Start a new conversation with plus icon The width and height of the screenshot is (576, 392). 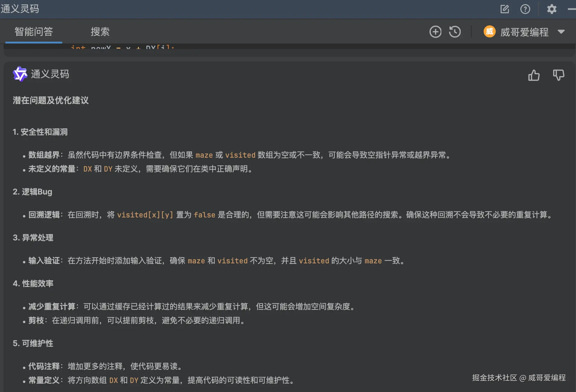tap(435, 32)
